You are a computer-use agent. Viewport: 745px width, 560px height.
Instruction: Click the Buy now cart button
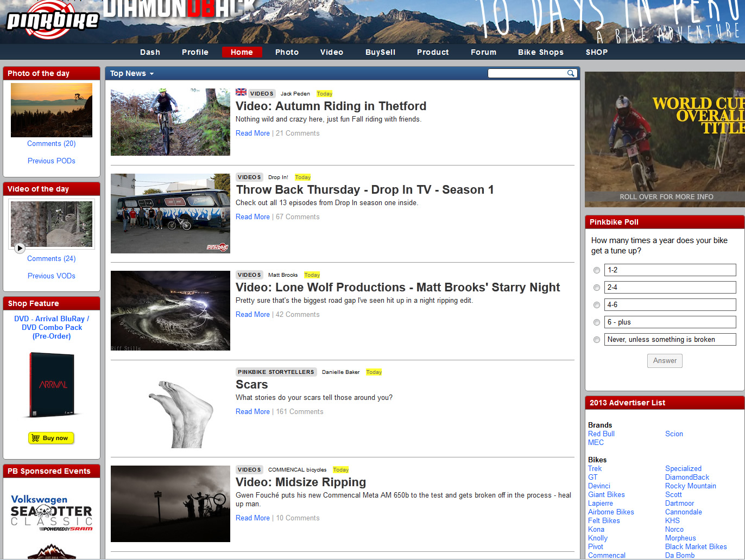(x=52, y=438)
